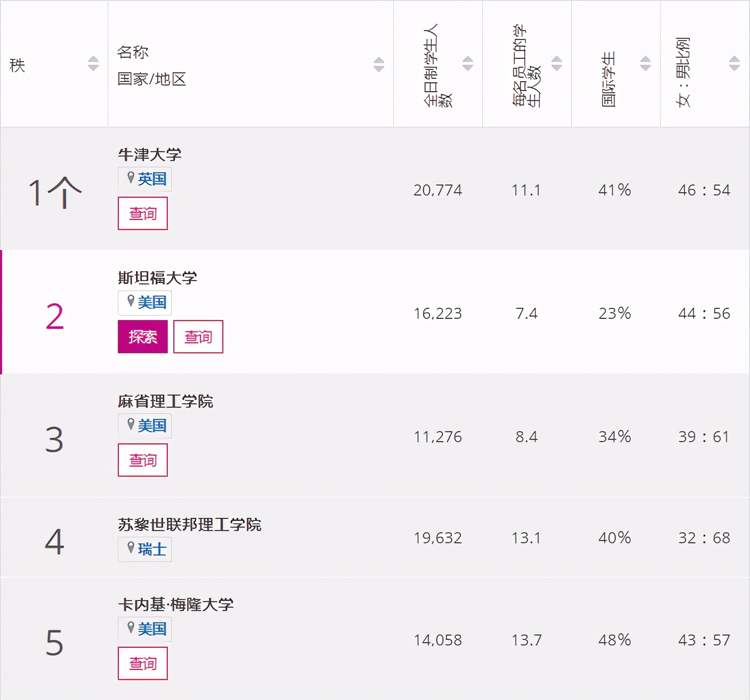Image resolution: width=750 pixels, height=700 pixels.
Task: Sort by the 秩 rank column arrows
Action: [93, 63]
